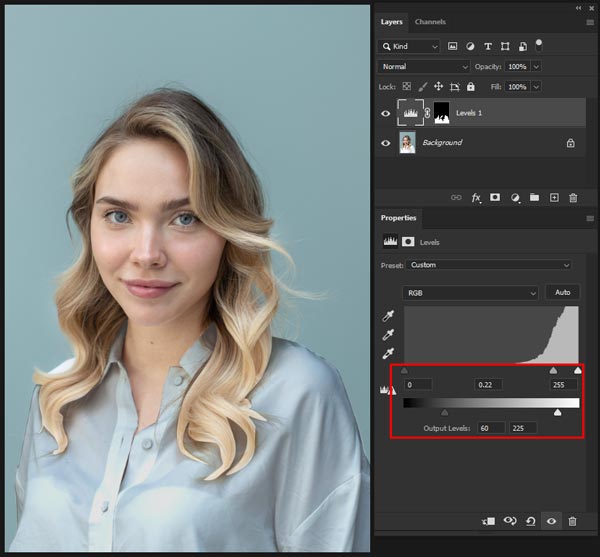Delete the adjustment layer from Properties panel
The height and width of the screenshot is (557, 600).
572,521
